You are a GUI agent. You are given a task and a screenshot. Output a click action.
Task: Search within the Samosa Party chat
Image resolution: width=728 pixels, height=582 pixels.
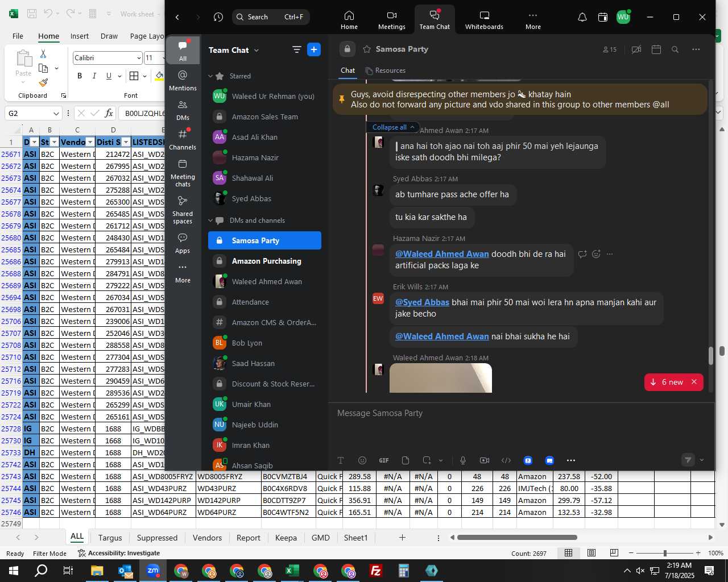tap(675, 49)
